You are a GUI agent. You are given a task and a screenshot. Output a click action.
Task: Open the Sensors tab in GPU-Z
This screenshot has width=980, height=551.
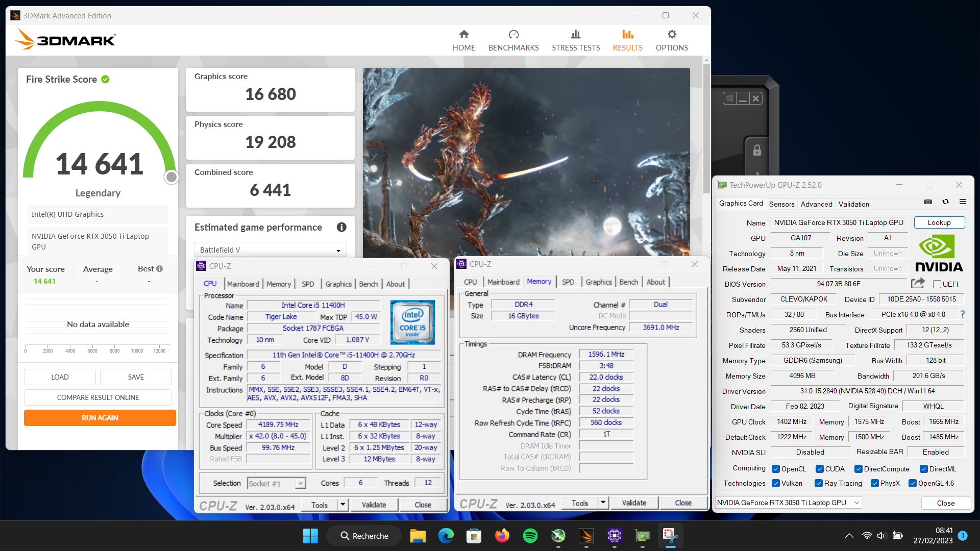[x=781, y=204]
